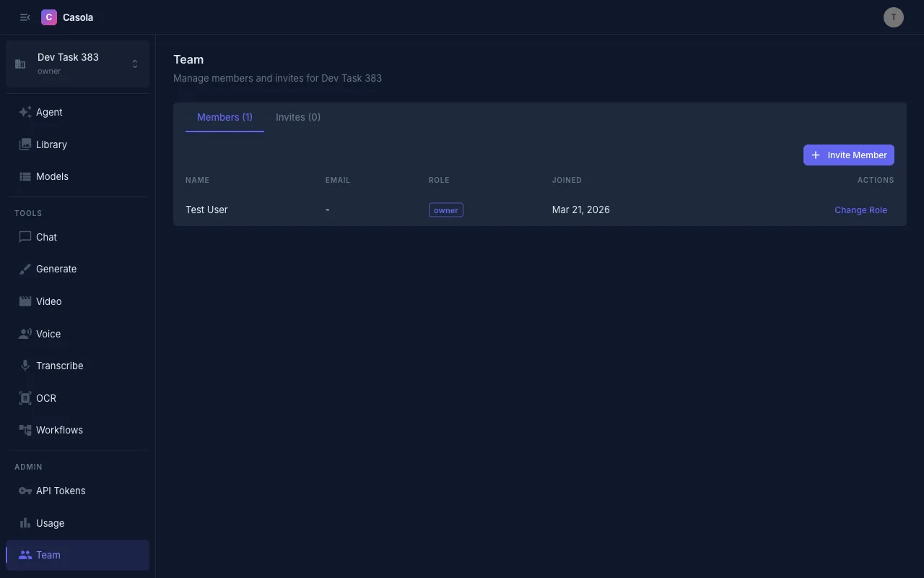Collapse the sidebar with the toggle icon

click(x=25, y=17)
